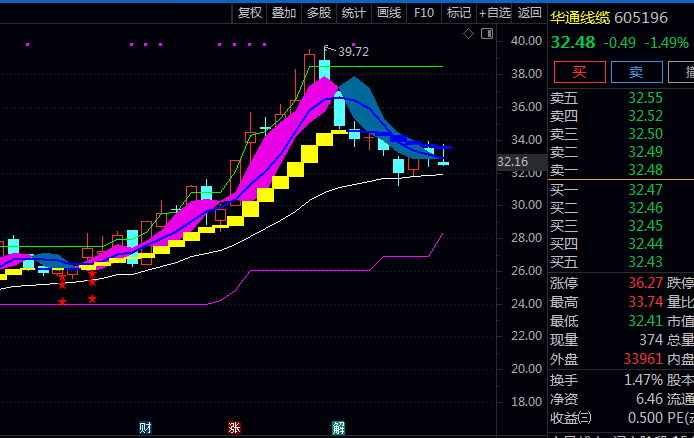Add stock via +自选 button

[495, 12]
